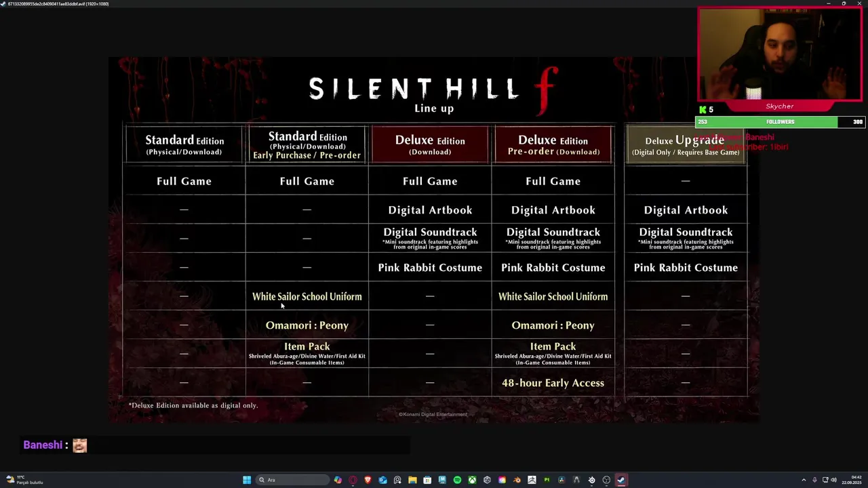Open network status tray icon
The image size is (868, 488).
pyautogui.click(x=825, y=480)
